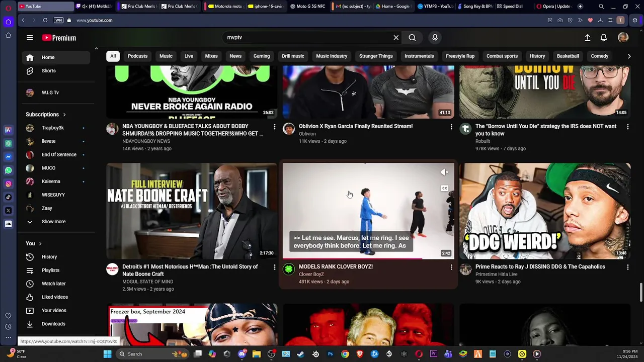644x362 pixels.
Task: Click the Windows taskbar Search box
Action: coord(153,354)
